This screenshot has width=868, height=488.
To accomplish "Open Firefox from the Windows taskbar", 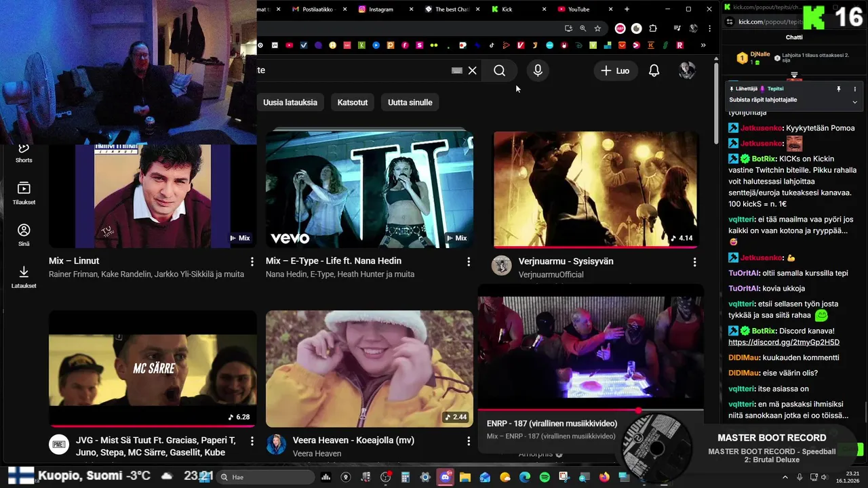I will (x=604, y=477).
